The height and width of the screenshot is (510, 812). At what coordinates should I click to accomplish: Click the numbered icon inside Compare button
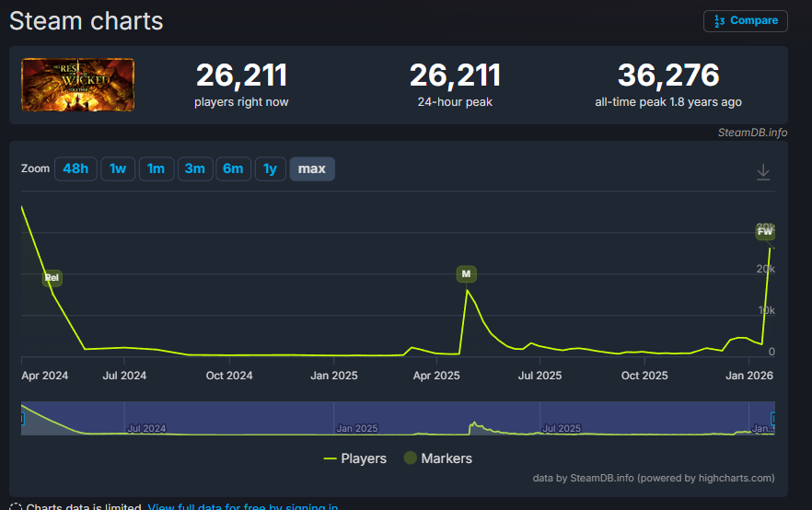(x=719, y=21)
